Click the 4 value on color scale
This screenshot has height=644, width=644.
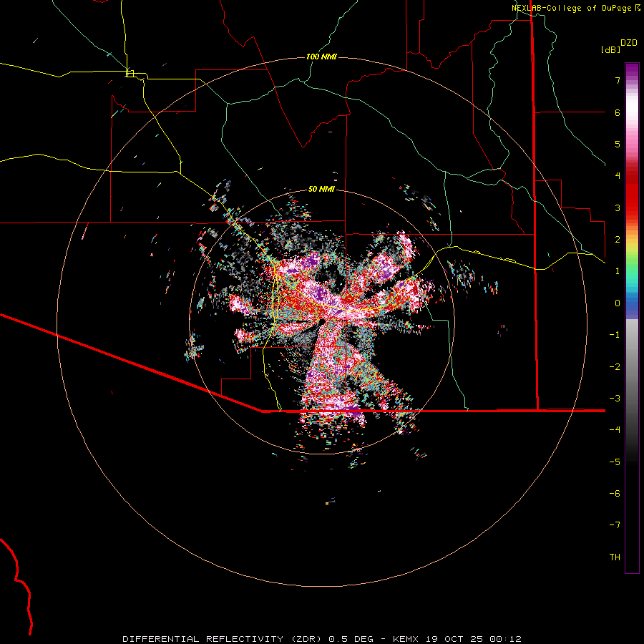(618, 176)
